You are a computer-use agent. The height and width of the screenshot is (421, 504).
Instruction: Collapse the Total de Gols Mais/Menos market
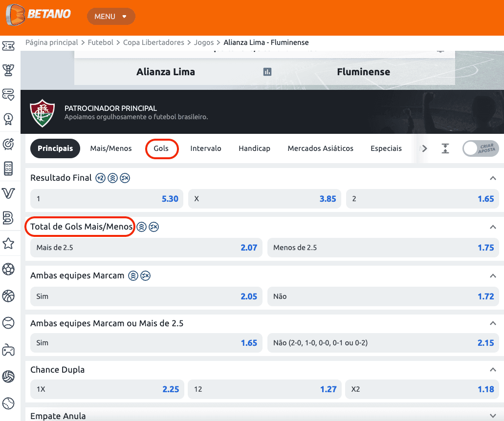pyautogui.click(x=493, y=227)
